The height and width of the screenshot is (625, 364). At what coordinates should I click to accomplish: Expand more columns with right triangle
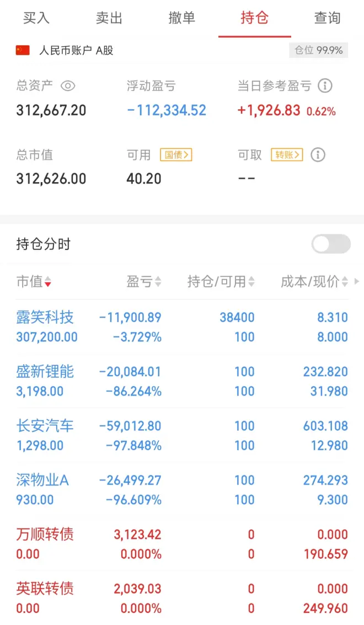pos(357,282)
